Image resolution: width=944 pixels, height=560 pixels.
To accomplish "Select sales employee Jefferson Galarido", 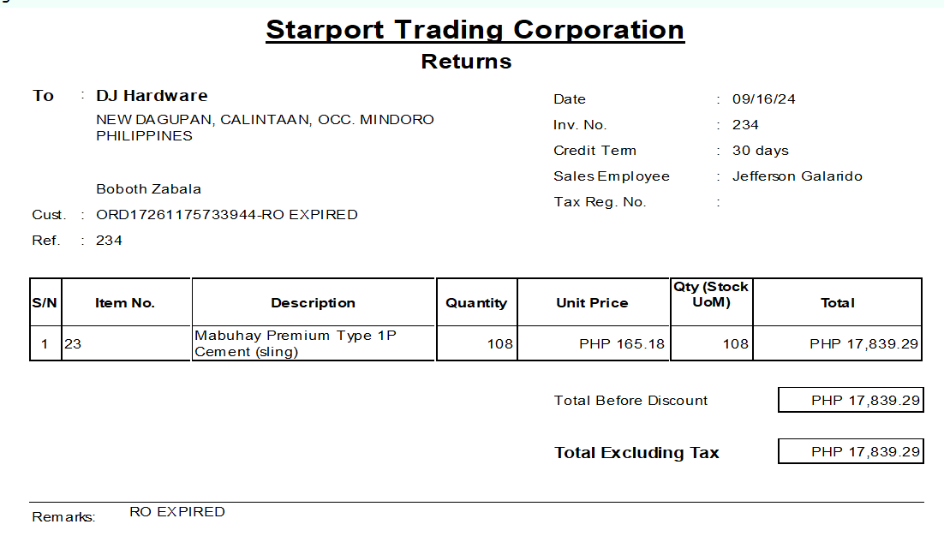I will click(797, 176).
